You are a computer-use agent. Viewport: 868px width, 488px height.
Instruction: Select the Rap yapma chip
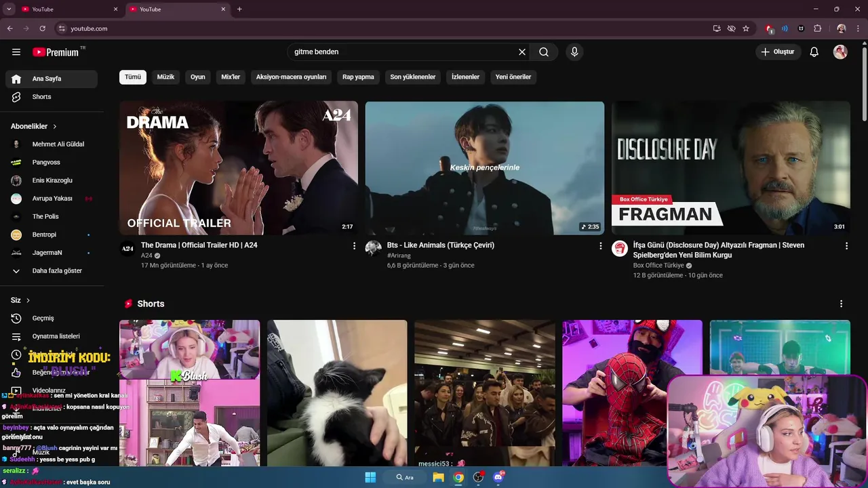(x=358, y=77)
